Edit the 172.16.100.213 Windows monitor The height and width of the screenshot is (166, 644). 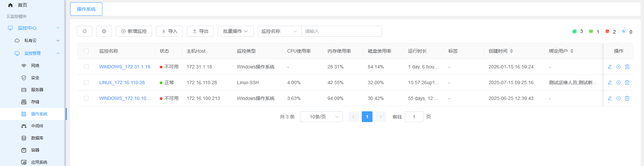click(x=610, y=98)
